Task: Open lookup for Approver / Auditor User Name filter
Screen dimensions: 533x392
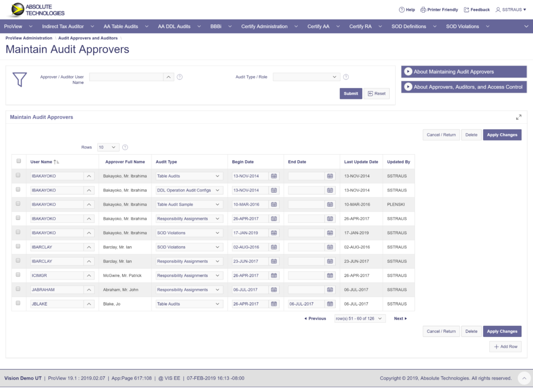Action: [x=169, y=77]
